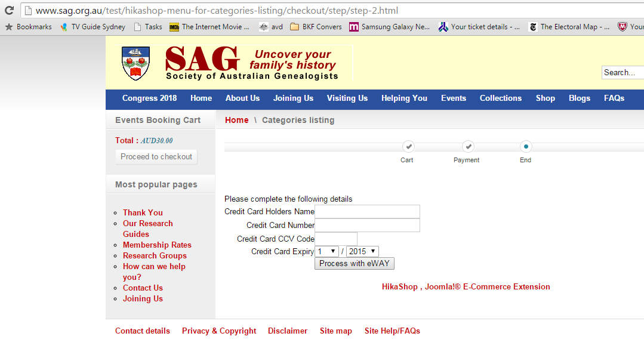Open the Tasks bookmark

coord(148,27)
